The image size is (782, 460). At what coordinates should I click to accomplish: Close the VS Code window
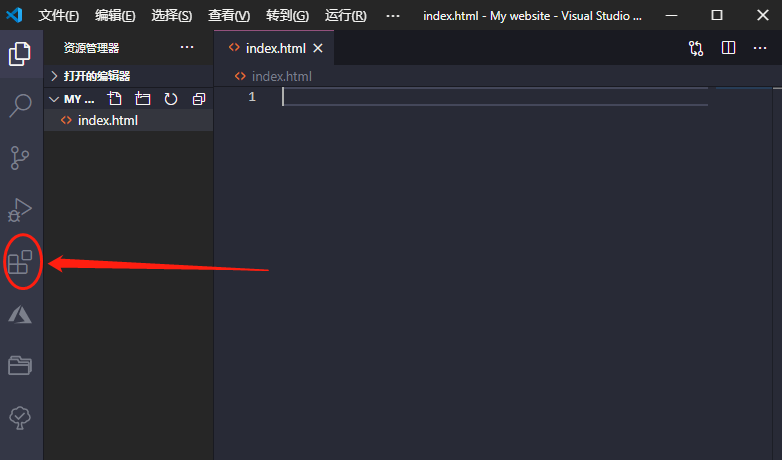tap(763, 15)
